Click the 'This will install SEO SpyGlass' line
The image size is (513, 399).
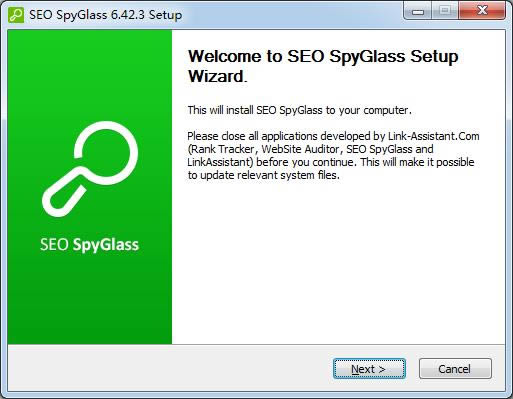(x=300, y=110)
